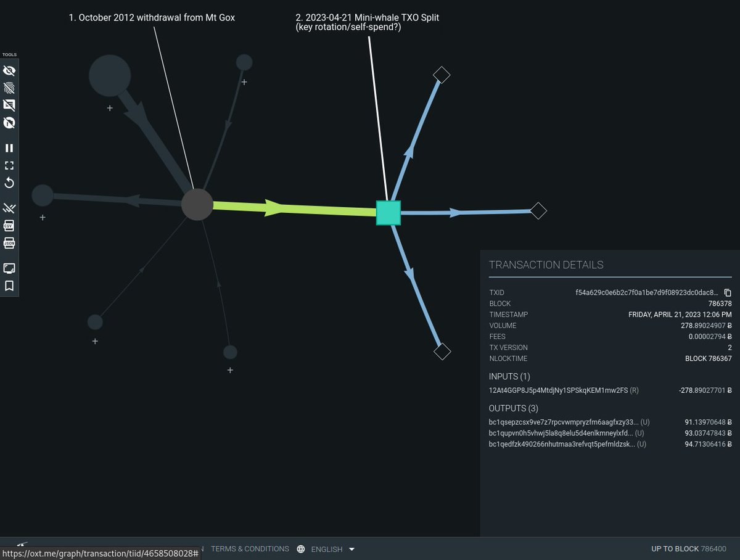Click the INPUTS (1) section header
740x560 pixels.
(x=509, y=376)
